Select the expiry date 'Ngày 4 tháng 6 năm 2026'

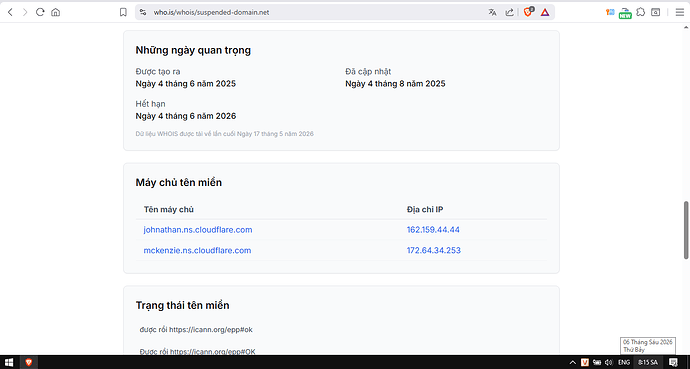tap(186, 116)
